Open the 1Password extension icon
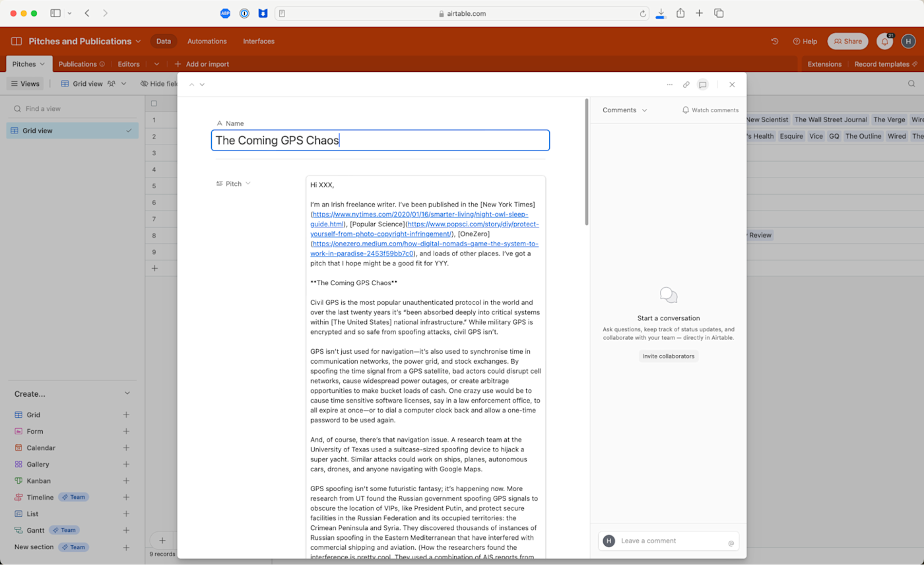 click(x=244, y=13)
